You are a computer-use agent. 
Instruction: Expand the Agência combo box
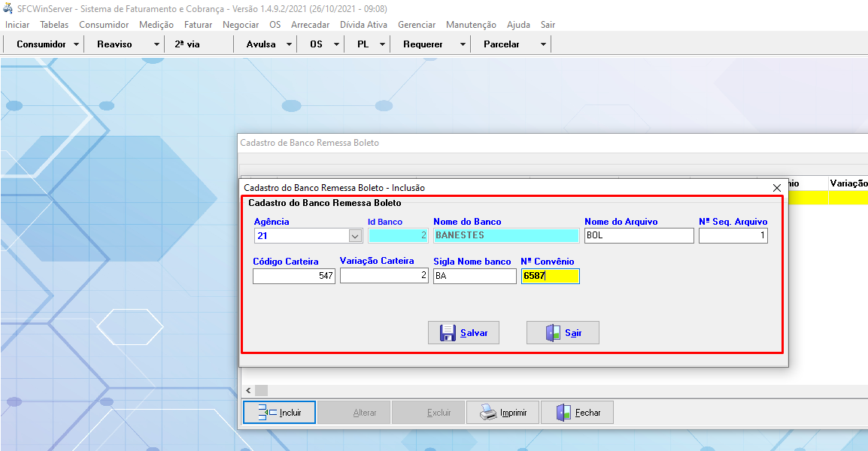click(355, 236)
